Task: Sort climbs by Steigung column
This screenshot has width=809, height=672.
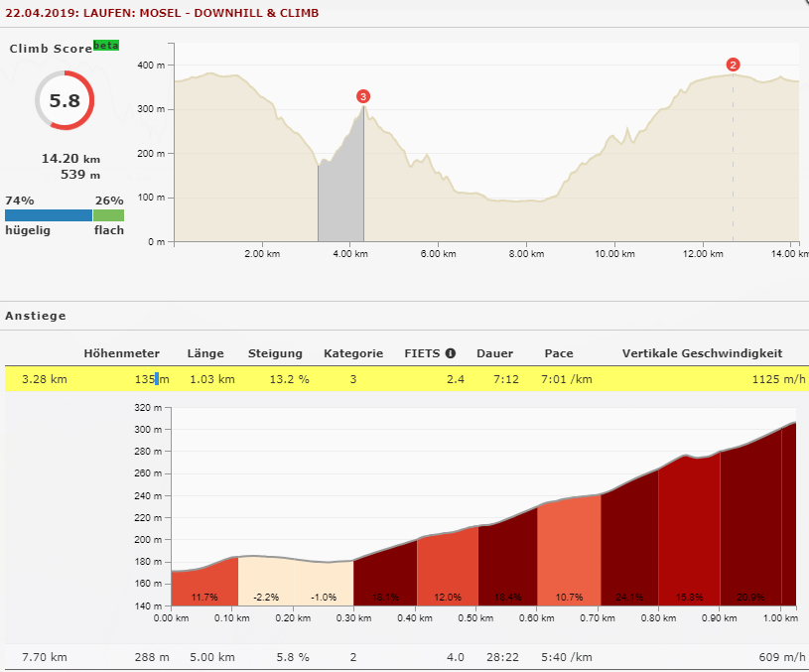Action: (275, 353)
